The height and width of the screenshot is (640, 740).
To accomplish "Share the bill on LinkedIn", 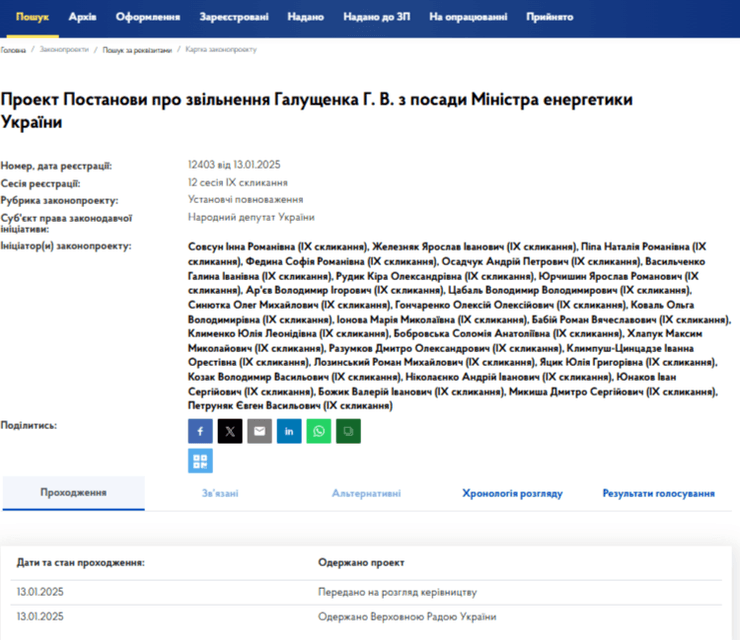I will coord(289,431).
